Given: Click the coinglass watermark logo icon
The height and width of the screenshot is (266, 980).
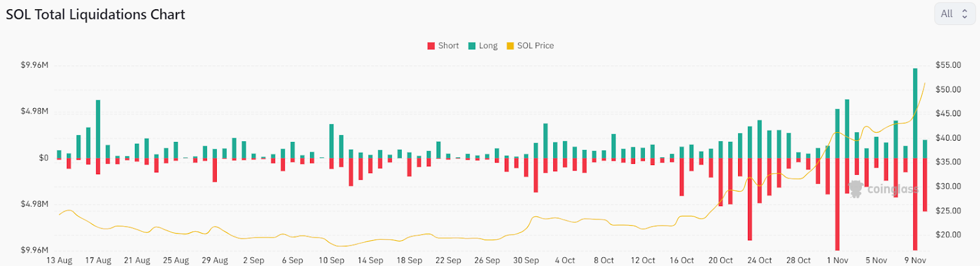Looking at the screenshot, I should pos(856,188).
